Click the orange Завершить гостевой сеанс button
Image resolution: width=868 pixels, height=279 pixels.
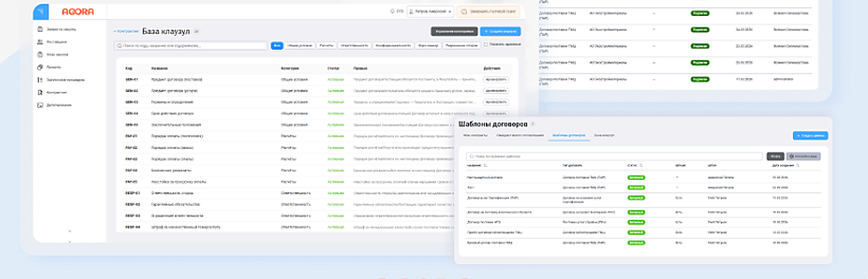point(488,12)
